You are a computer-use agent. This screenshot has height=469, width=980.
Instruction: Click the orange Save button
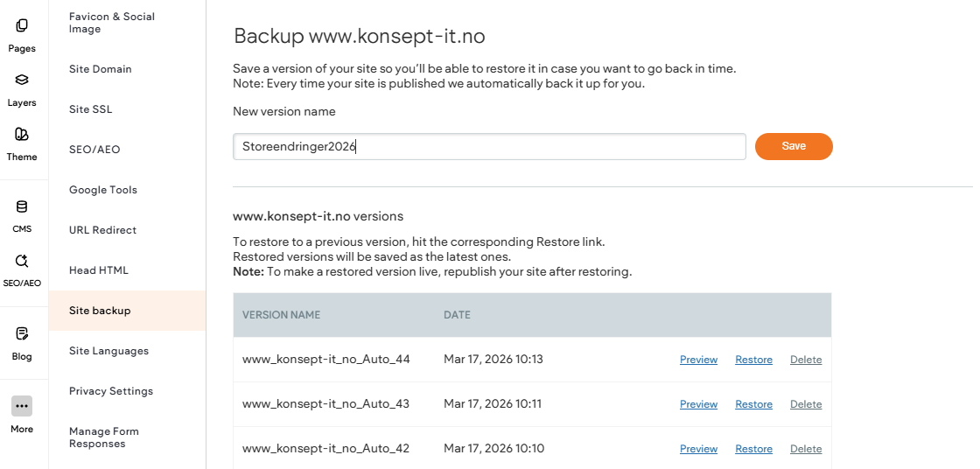(794, 146)
